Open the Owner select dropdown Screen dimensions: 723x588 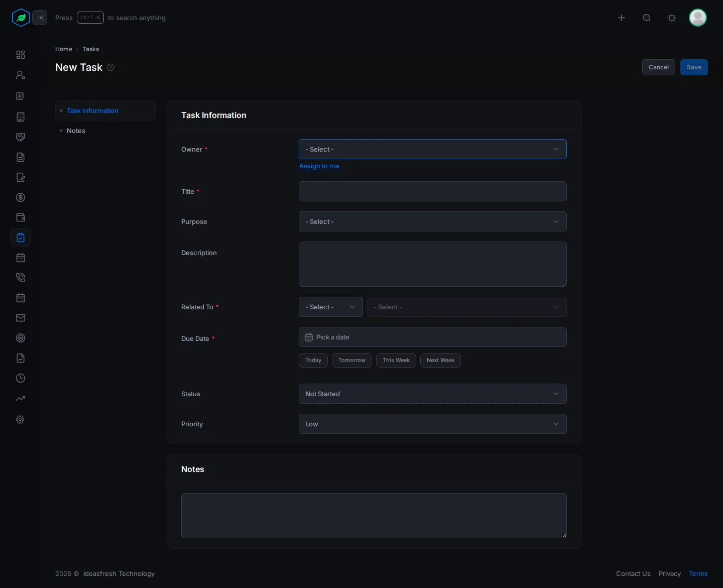pos(433,149)
